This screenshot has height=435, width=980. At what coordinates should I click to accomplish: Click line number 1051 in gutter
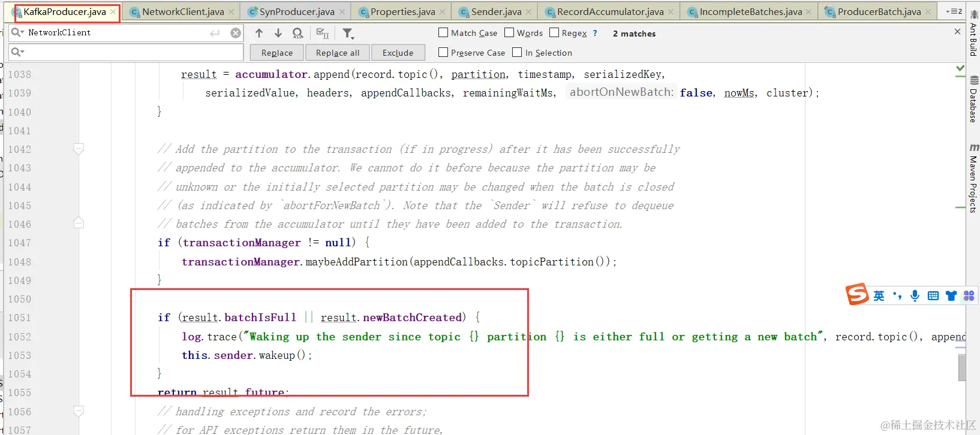click(19, 318)
